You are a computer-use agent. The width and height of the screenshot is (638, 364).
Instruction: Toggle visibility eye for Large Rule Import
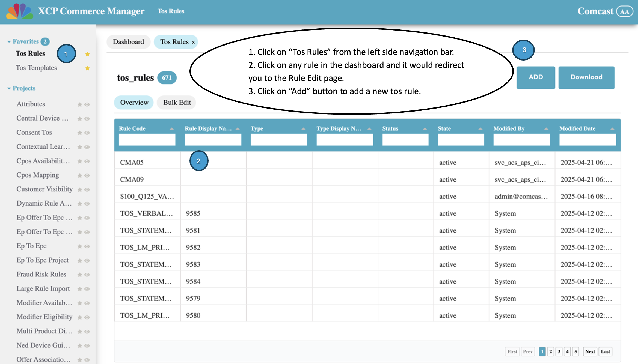coord(87,289)
